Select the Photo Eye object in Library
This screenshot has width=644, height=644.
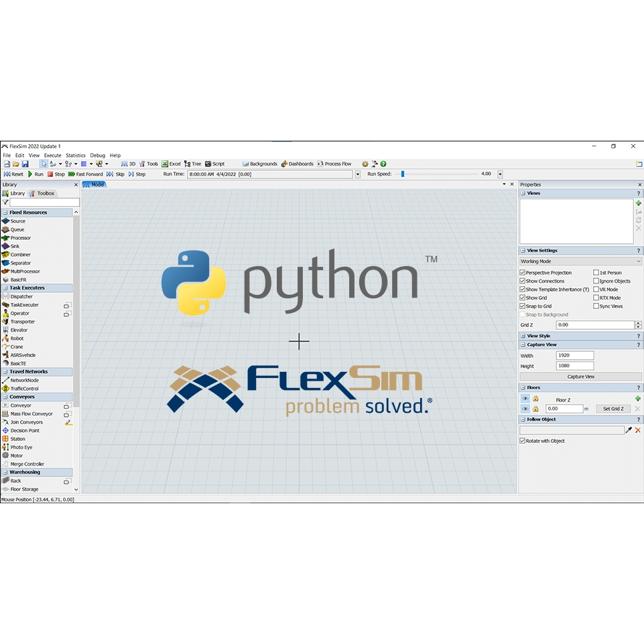(x=17, y=447)
